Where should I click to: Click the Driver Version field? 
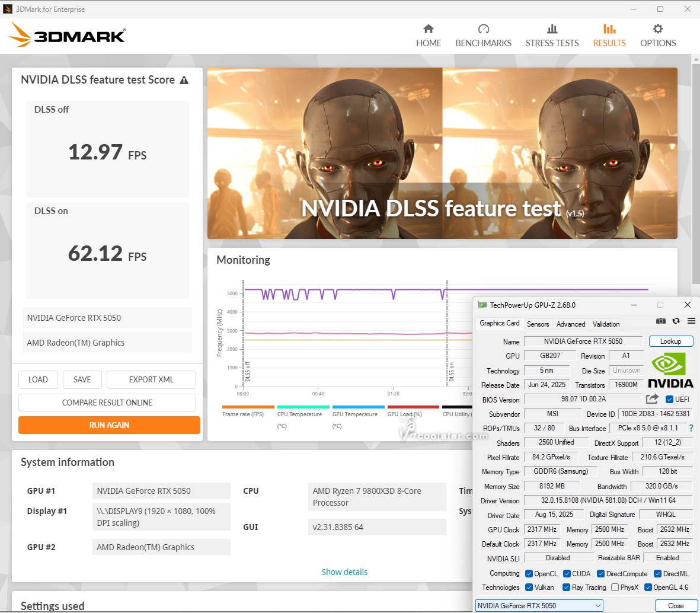click(608, 500)
